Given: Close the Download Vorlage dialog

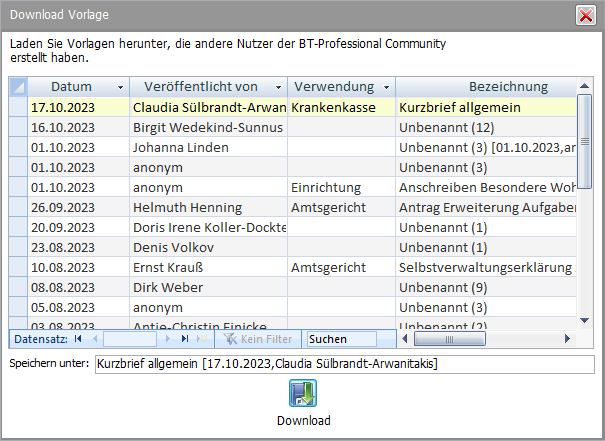Looking at the screenshot, I should point(586,15).
